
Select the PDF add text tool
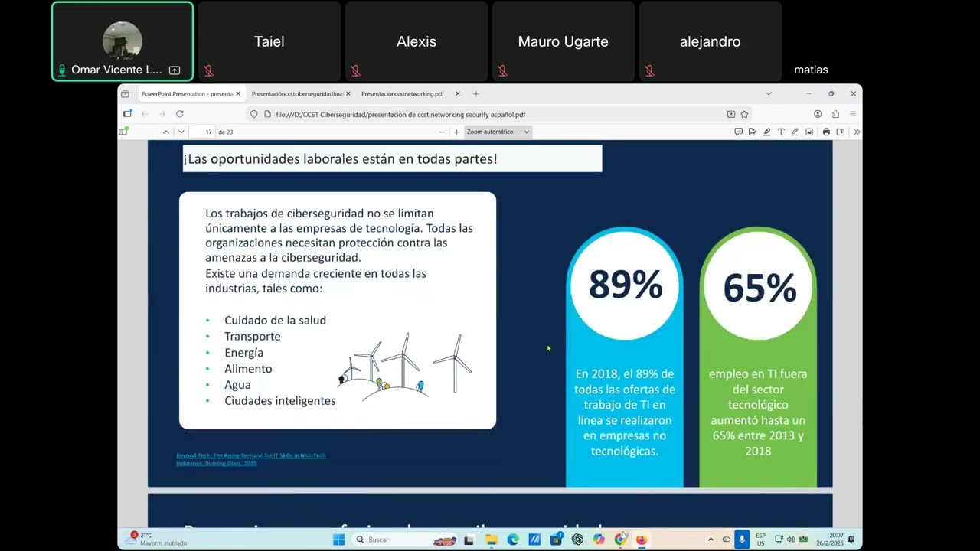781,132
